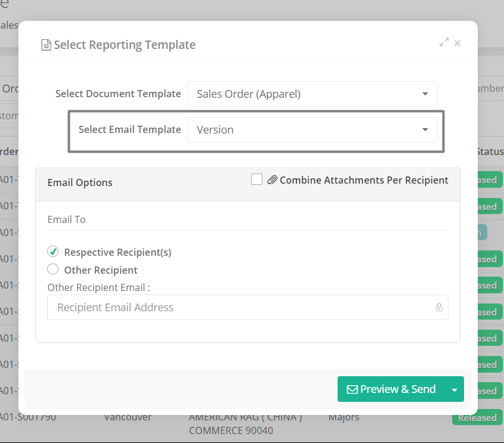504x443 pixels.
Task: Expand the dialog with the fullscreen arrows icon
Action: 444,42
